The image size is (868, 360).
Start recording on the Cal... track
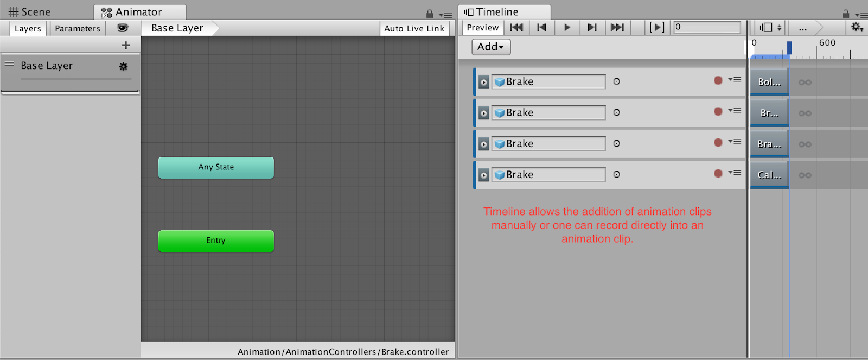(x=718, y=173)
